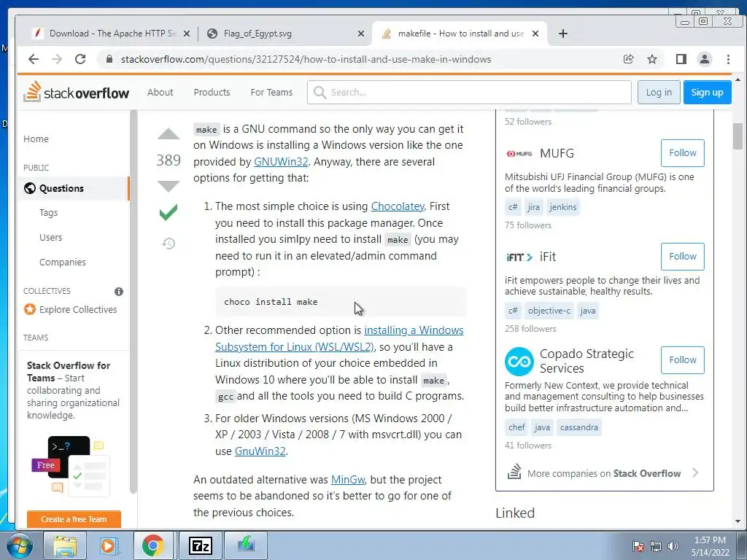Screen dimensions: 747x560
Task: Click the Stack Overflow logo
Action: tap(76, 92)
